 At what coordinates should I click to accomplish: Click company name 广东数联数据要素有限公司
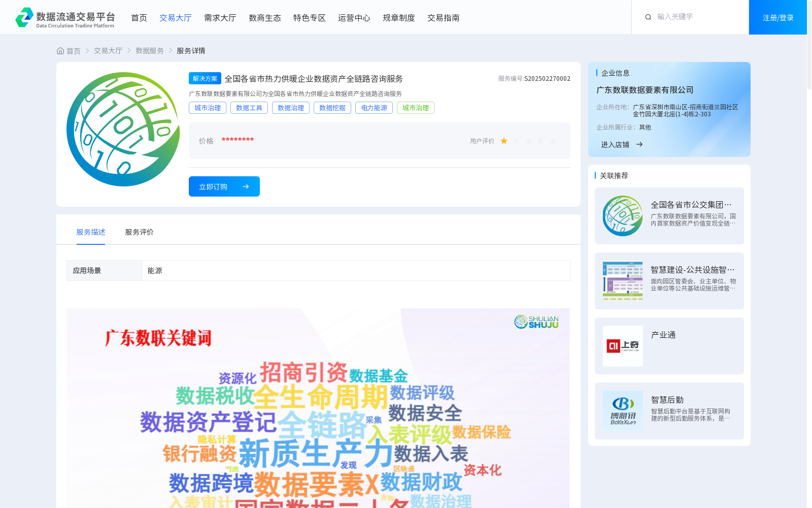point(645,90)
